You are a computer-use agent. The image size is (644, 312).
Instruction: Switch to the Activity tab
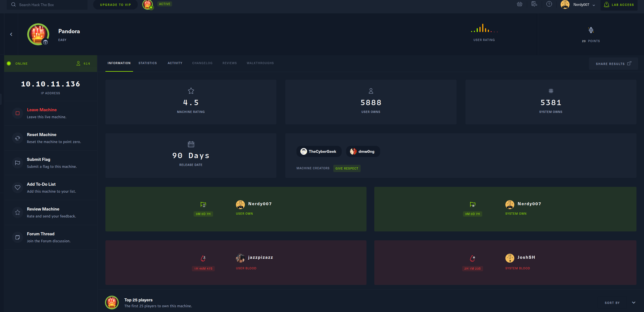pos(175,63)
